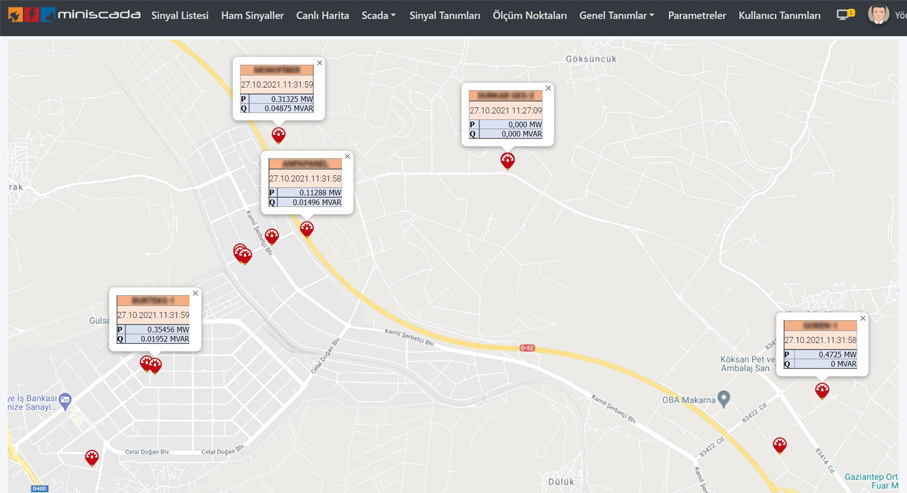The image size is (907, 493).
Task: Open the notifications message icon
Action: pyautogui.click(x=844, y=15)
